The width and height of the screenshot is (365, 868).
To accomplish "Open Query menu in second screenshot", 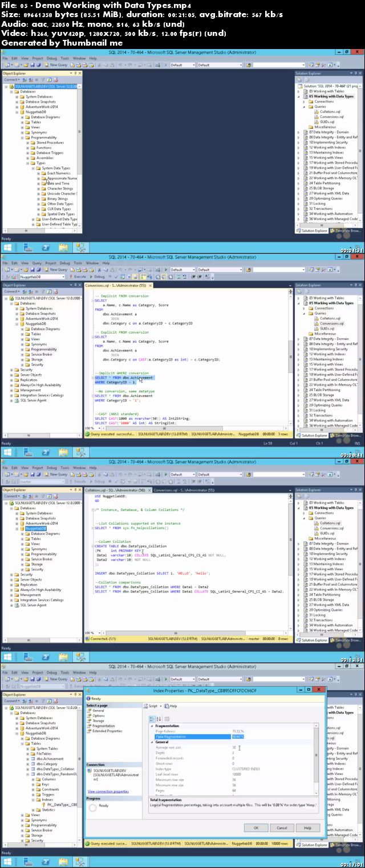I will (x=38, y=263).
